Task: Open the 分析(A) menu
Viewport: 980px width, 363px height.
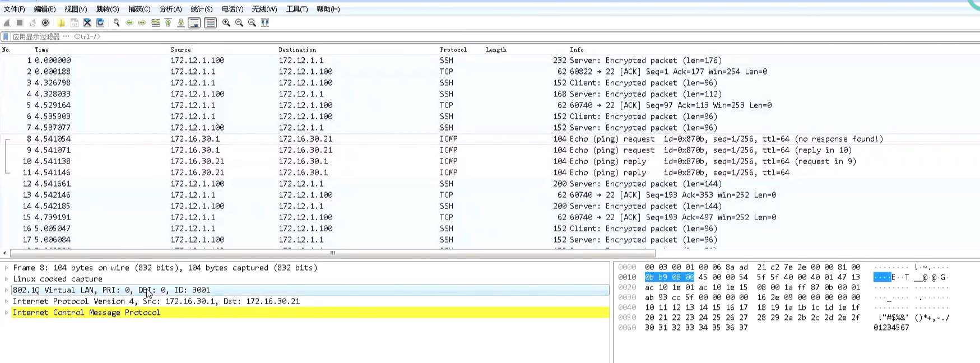Action: tap(170, 9)
